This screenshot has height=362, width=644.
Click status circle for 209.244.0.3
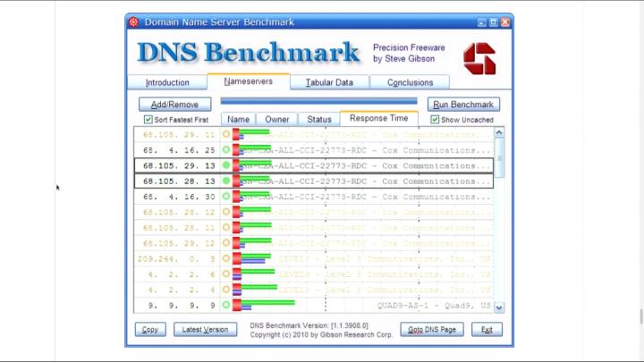point(226,258)
